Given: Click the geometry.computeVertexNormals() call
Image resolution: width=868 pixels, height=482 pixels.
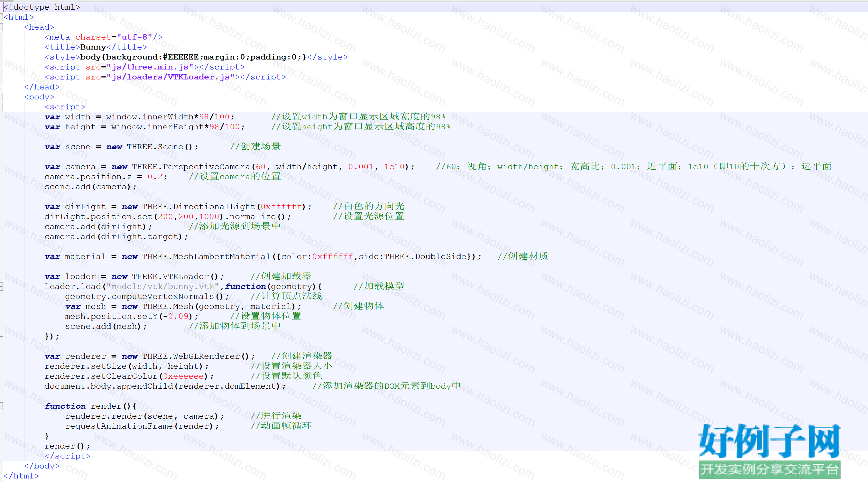Looking at the screenshot, I should 147,297.
